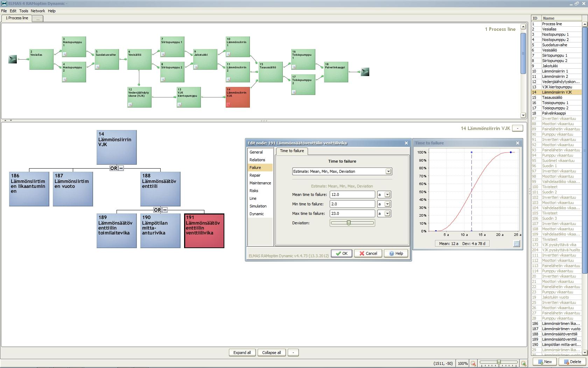The width and height of the screenshot is (588, 368).
Task: Open magnifier icon on Nostopumppu 2 block
Action: point(65,79)
